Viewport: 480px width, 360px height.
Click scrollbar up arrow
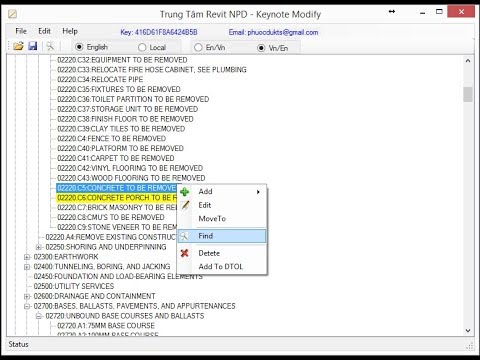468,61
